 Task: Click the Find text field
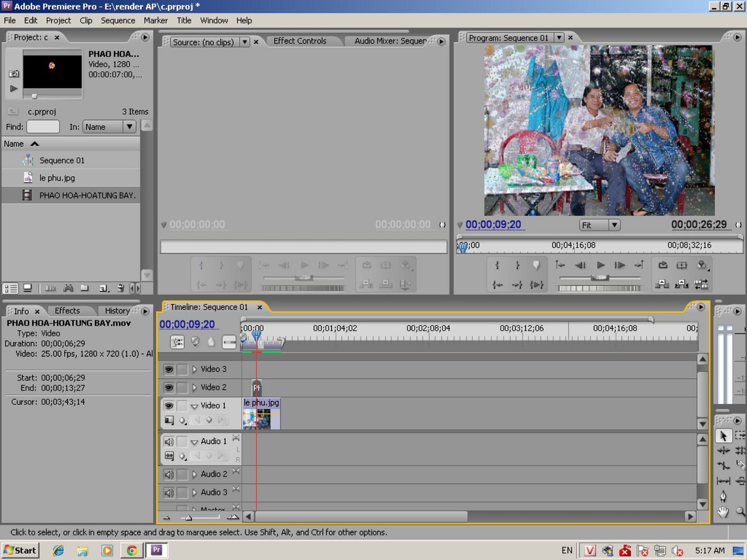(x=43, y=127)
